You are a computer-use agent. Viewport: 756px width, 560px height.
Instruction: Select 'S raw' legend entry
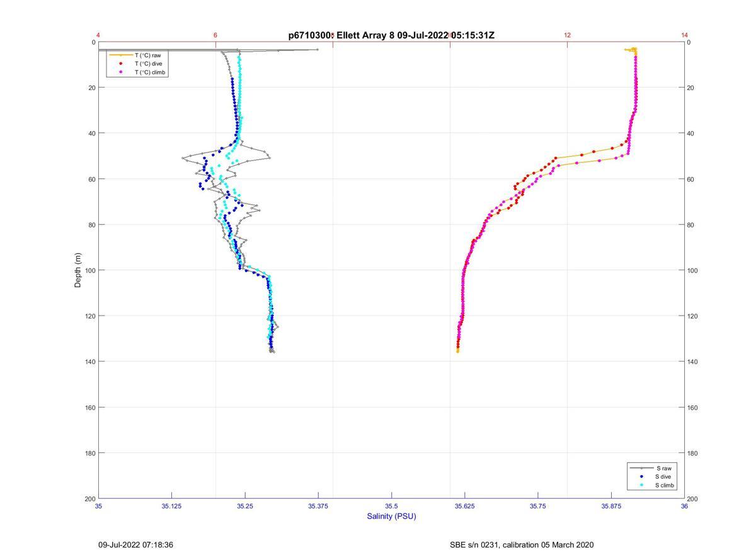(x=651, y=468)
